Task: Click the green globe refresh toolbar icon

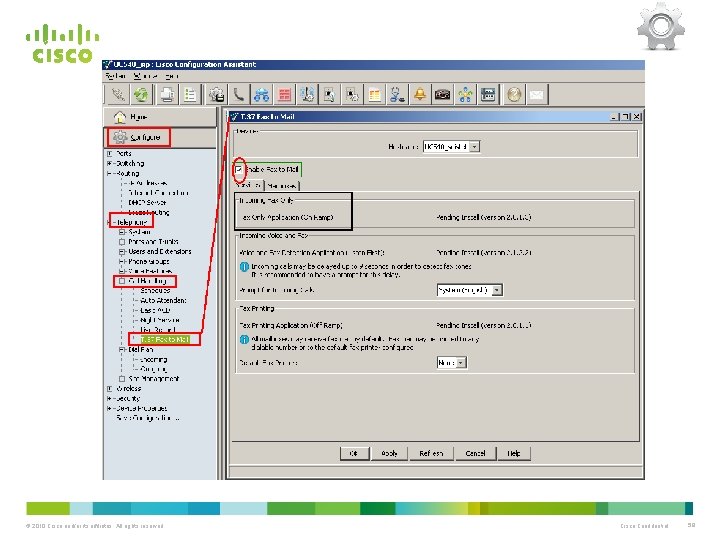Action: click(x=141, y=95)
